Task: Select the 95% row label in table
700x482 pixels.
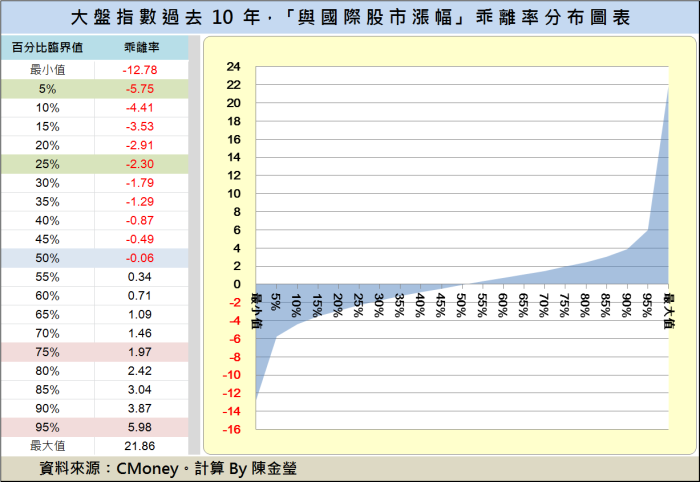Action: click(47, 427)
